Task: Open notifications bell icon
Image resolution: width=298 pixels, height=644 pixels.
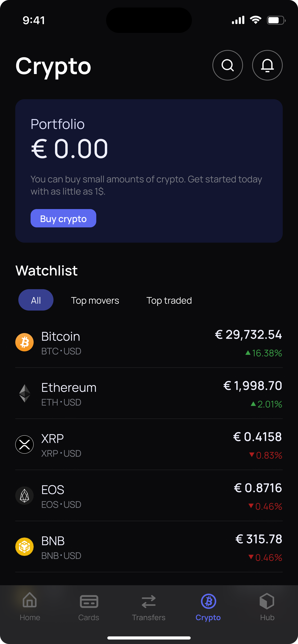Action: click(267, 65)
